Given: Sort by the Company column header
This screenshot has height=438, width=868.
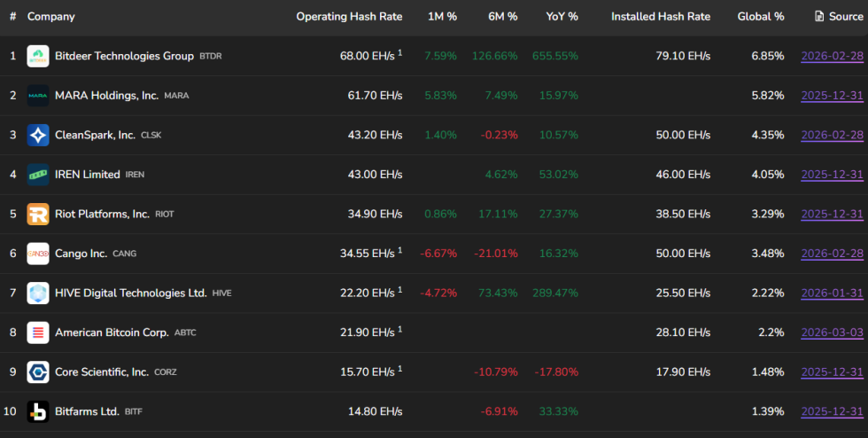Looking at the screenshot, I should pyautogui.click(x=51, y=17).
